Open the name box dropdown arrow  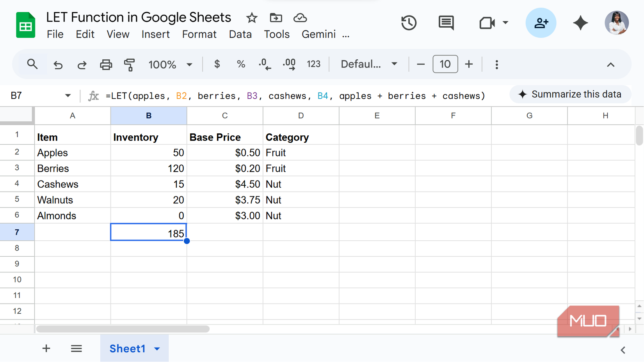[x=68, y=96]
